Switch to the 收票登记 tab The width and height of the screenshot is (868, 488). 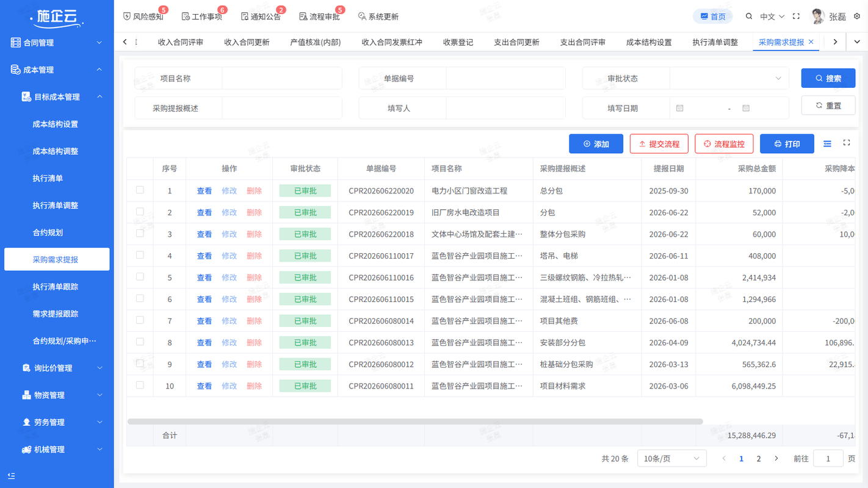(458, 42)
